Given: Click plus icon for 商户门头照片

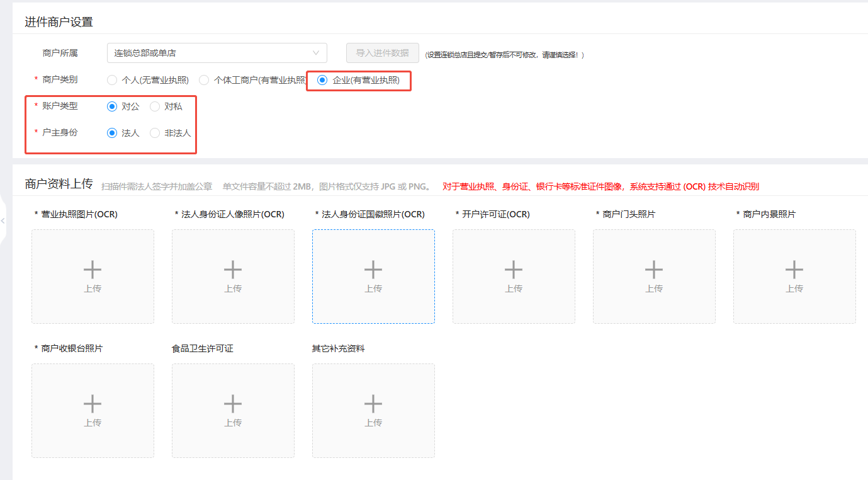Looking at the screenshot, I should pos(654,270).
